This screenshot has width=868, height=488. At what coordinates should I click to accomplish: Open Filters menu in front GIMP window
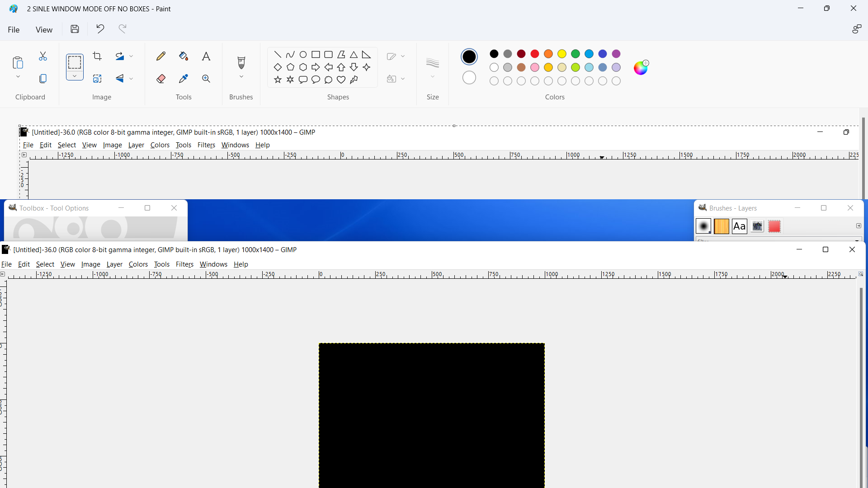(x=184, y=264)
